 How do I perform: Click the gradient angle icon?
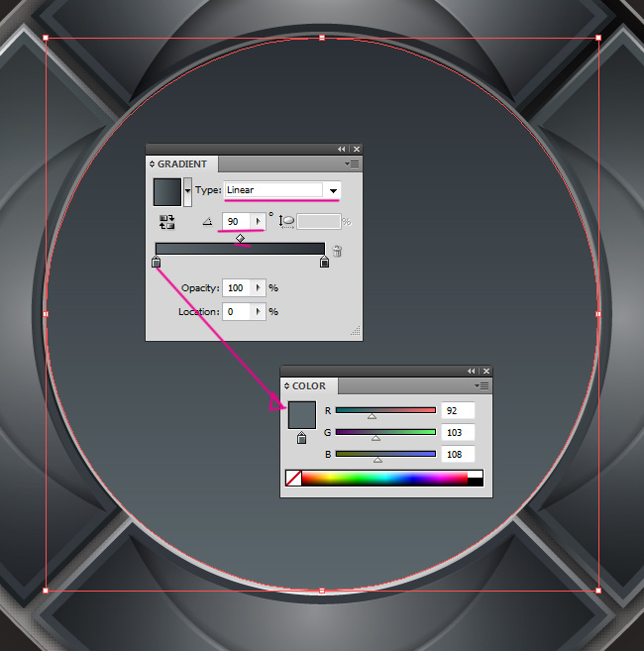208,222
